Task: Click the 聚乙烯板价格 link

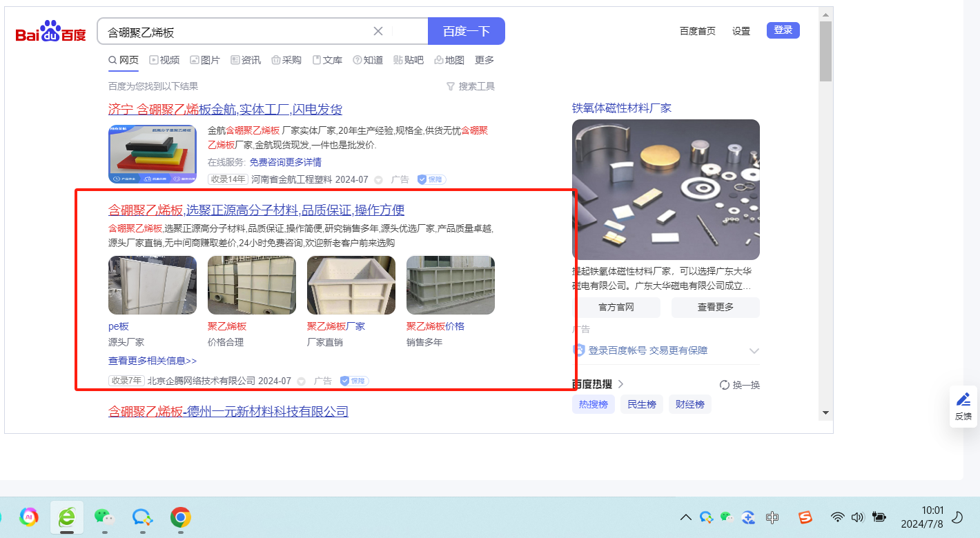Action: pos(435,326)
